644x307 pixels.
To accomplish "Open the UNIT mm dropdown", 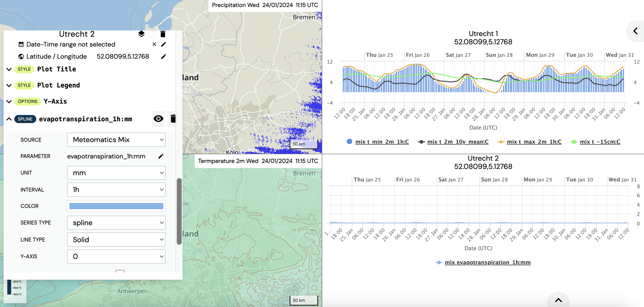I will click(116, 173).
